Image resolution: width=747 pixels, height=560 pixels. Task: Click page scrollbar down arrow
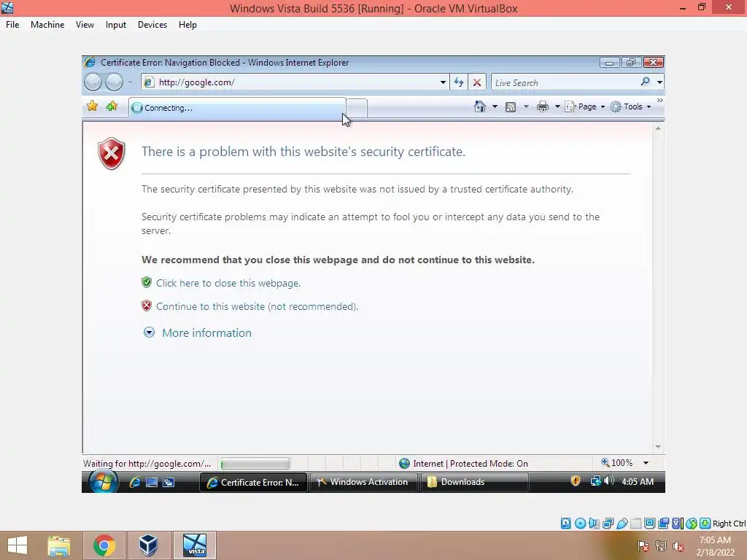(658, 447)
